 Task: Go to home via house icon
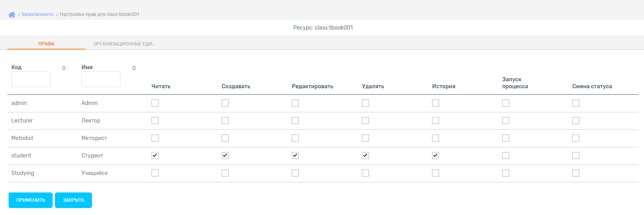[x=12, y=14]
